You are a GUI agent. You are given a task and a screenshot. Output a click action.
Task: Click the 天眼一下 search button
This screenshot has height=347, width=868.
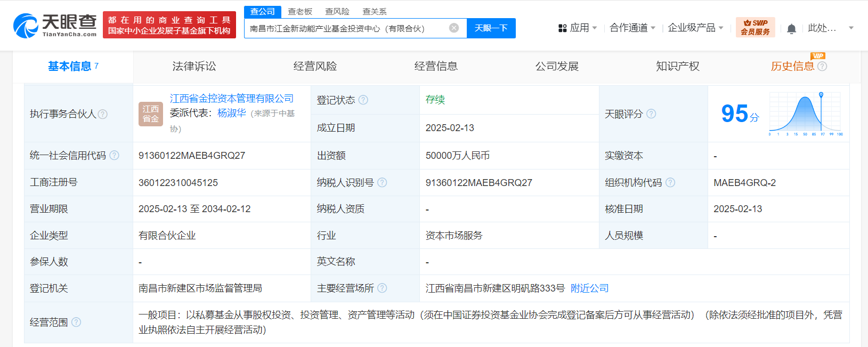(491, 28)
